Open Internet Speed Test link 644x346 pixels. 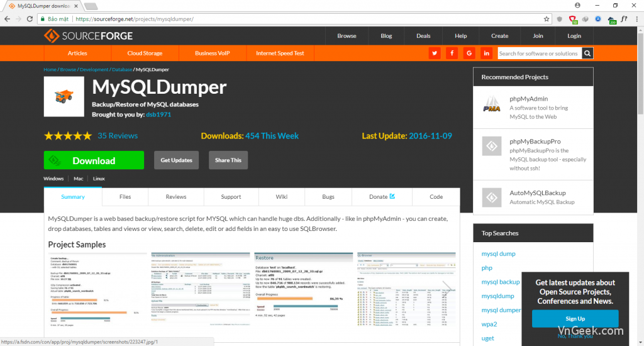coord(280,53)
